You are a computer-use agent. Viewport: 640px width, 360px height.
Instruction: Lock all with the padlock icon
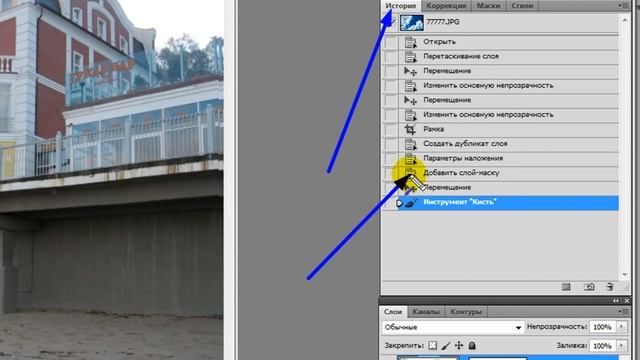coord(472,345)
